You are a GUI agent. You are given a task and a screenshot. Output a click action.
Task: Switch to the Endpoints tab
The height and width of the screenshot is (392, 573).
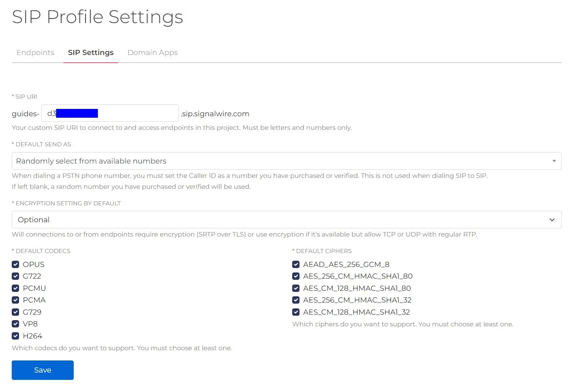coord(35,52)
